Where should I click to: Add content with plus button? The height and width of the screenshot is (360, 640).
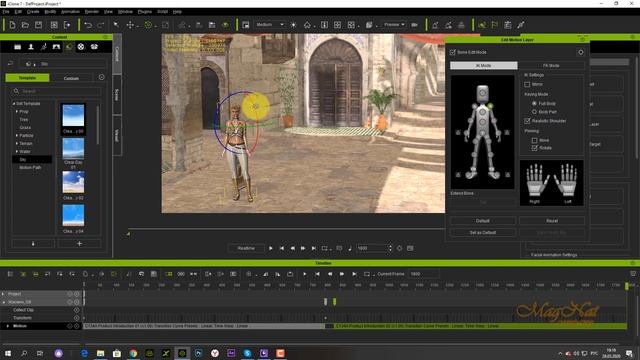click(79, 244)
